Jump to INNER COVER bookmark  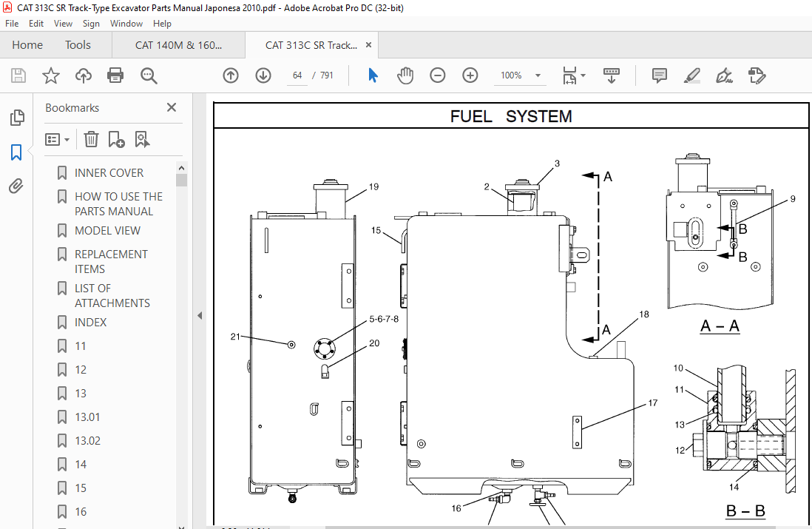109,173
